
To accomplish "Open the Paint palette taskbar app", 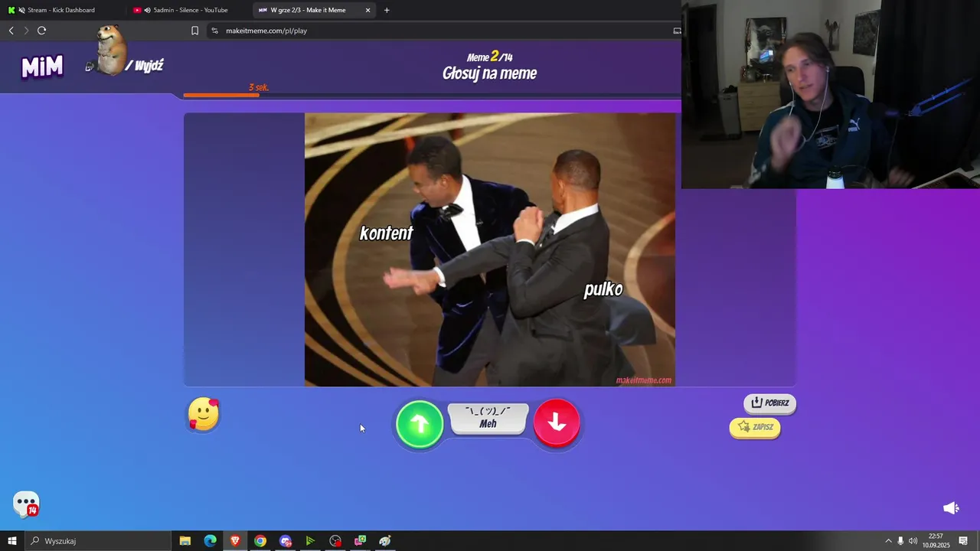I will point(385,541).
